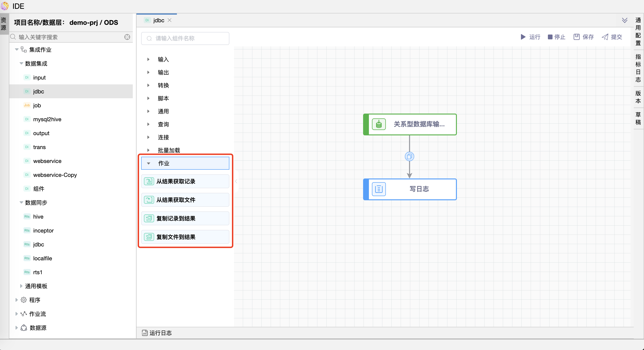Screen dimensions: 644x350
Task: Open the 通用配置 side tab
Action: click(x=638, y=32)
